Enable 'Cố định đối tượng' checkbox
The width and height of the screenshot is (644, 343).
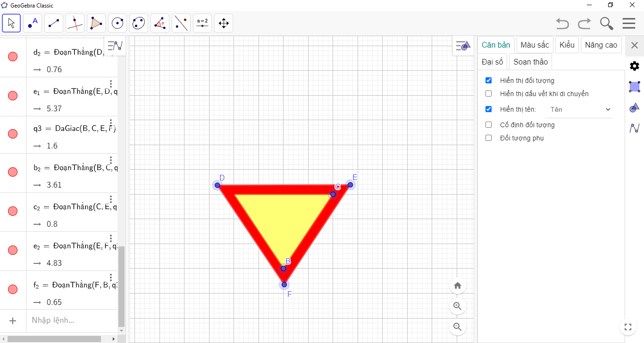point(489,125)
